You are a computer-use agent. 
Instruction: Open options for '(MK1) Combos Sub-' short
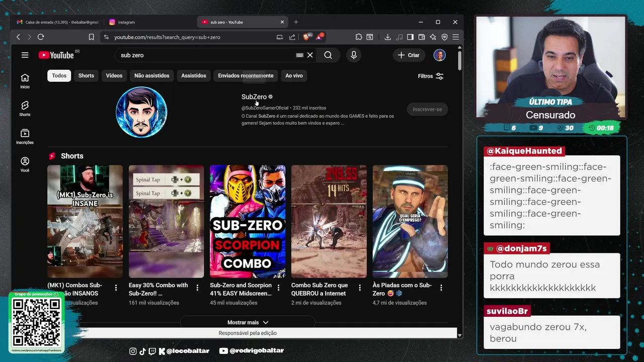pyautogui.click(x=116, y=288)
